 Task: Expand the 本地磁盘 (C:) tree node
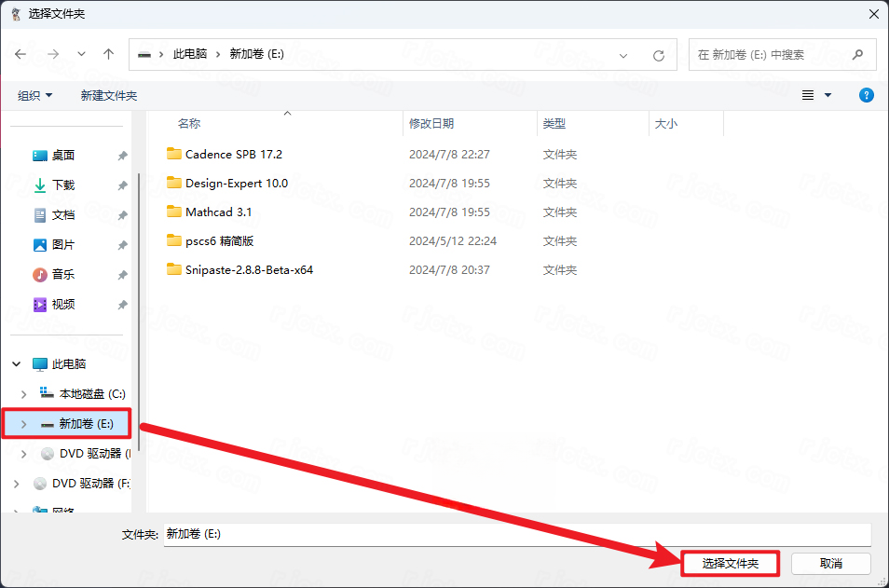tap(24, 394)
